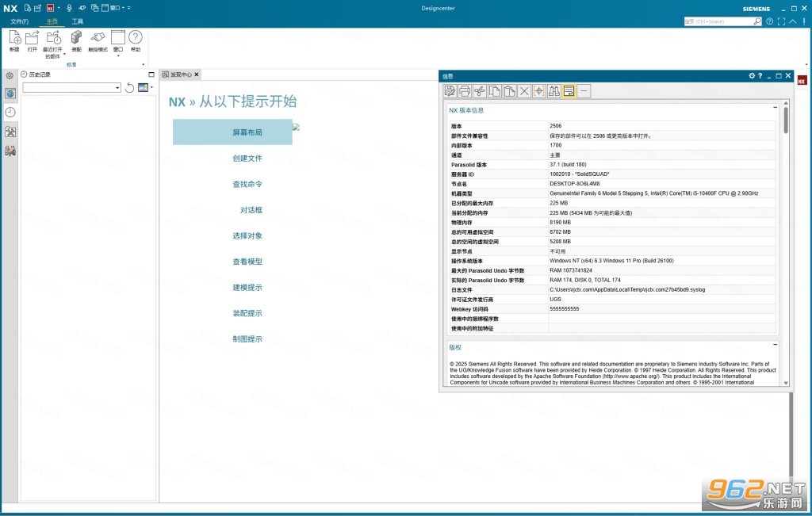Open the quick access toolbar customize arrow
Screen dimensions: 812x516
129,8
